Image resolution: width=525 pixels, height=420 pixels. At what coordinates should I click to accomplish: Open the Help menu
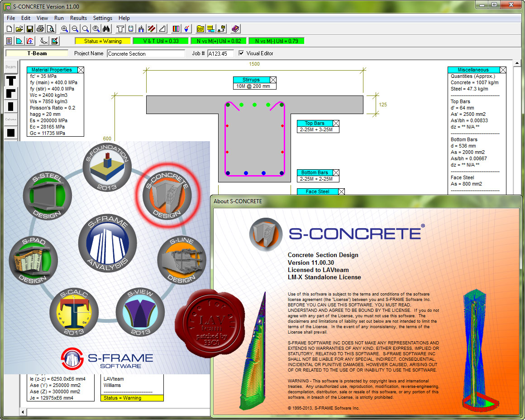(124, 18)
